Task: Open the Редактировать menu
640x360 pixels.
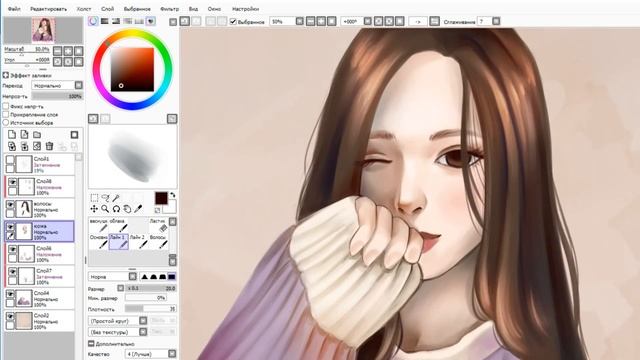Action: [48, 9]
